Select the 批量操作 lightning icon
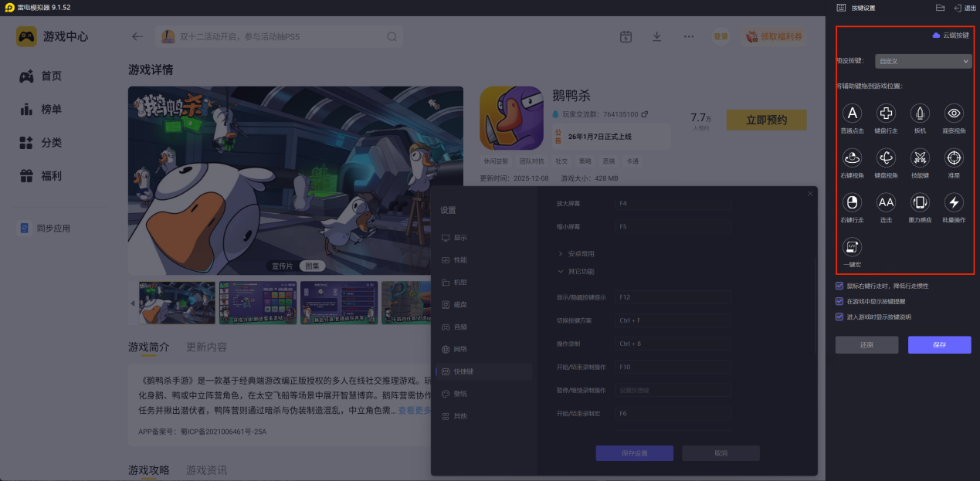Image resolution: width=980 pixels, height=481 pixels. click(955, 203)
